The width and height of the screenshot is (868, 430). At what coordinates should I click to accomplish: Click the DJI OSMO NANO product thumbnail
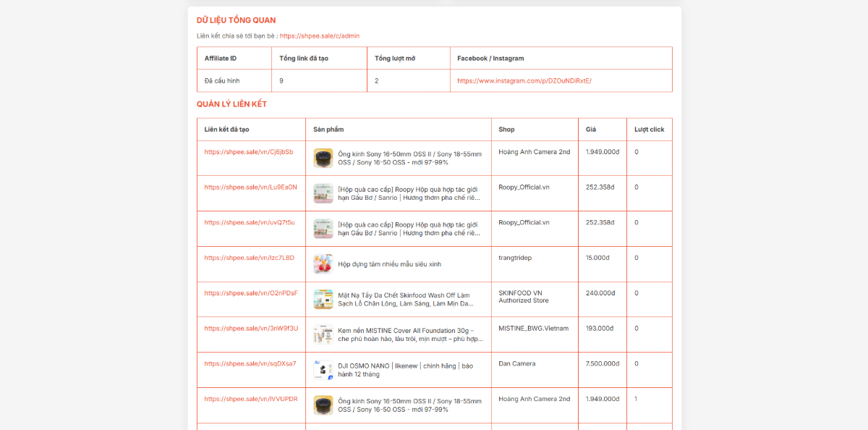(x=323, y=370)
